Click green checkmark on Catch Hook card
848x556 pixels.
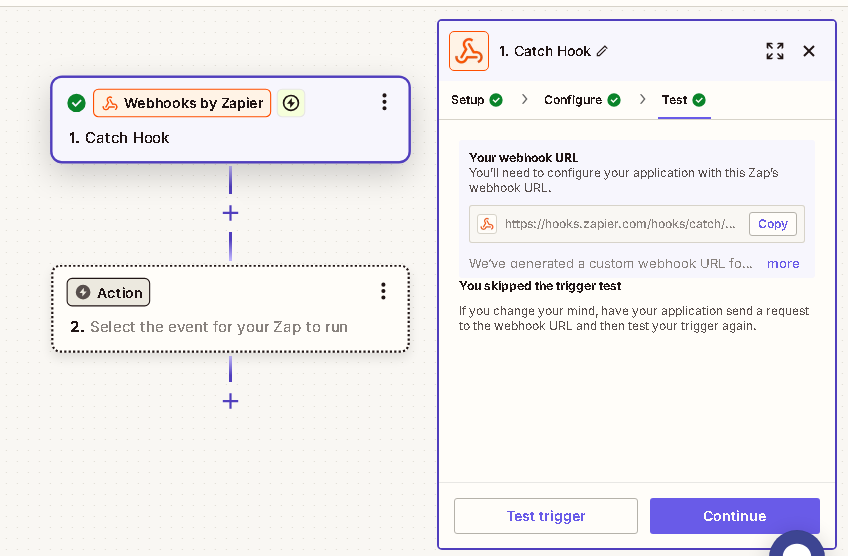click(x=76, y=103)
